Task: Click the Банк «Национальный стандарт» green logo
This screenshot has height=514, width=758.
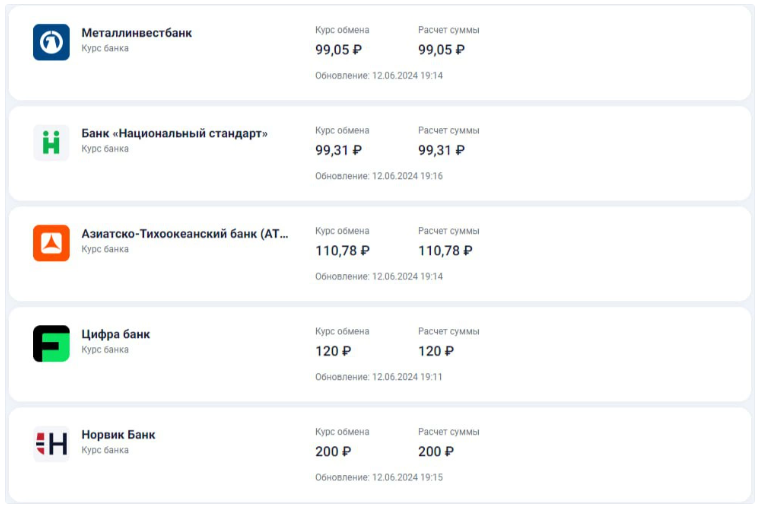Action: [x=51, y=142]
